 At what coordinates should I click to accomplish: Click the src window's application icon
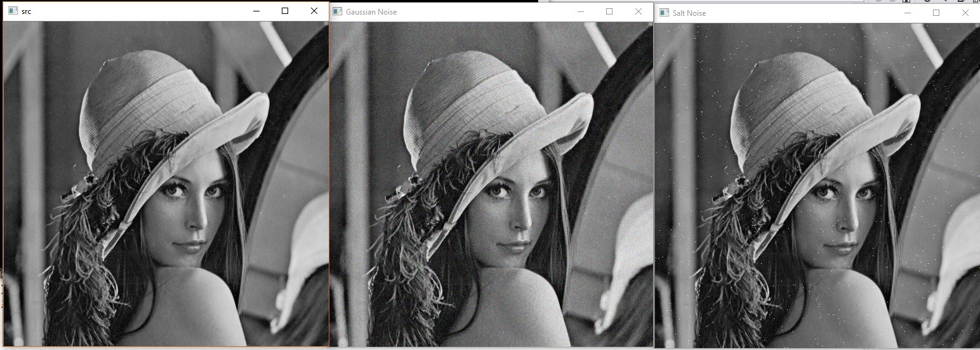(12, 11)
